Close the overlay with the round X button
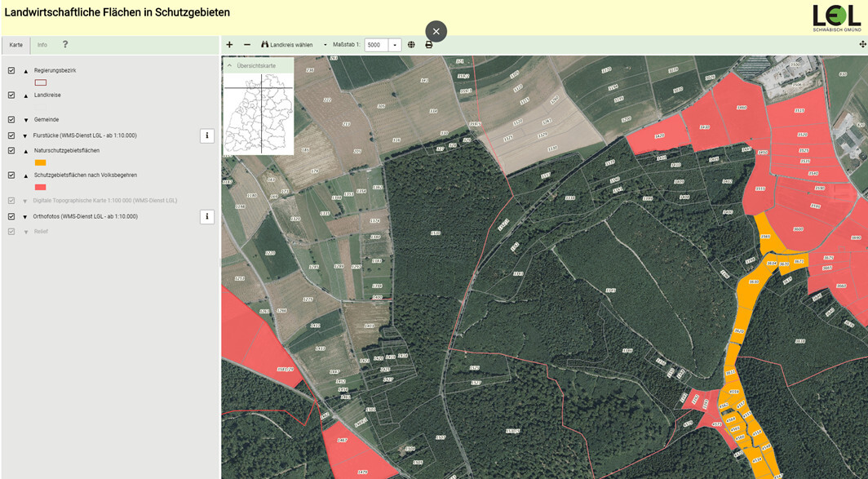 point(436,31)
